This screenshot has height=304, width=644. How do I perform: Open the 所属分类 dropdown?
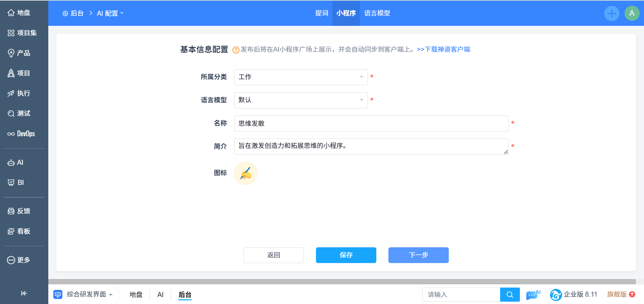[301, 77]
